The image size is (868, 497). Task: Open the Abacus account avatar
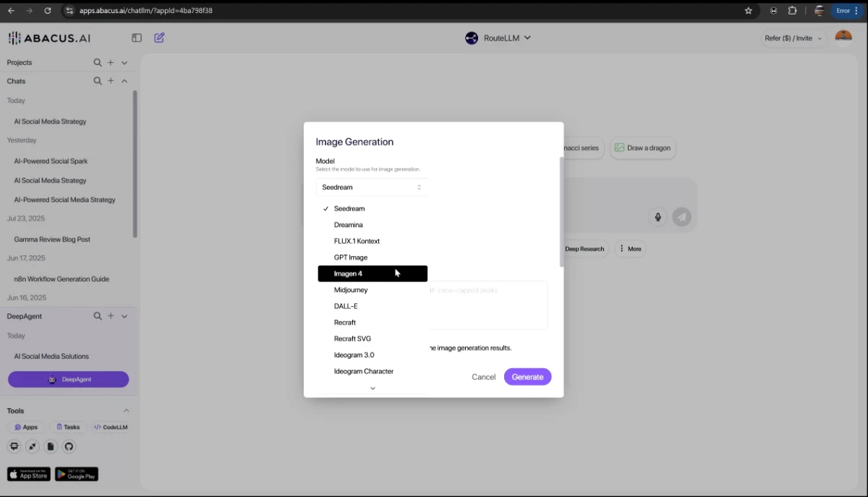843,38
